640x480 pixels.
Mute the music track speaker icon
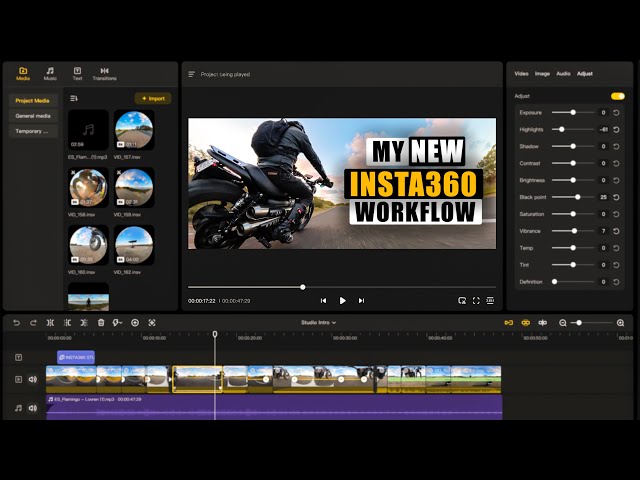tap(33, 408)
